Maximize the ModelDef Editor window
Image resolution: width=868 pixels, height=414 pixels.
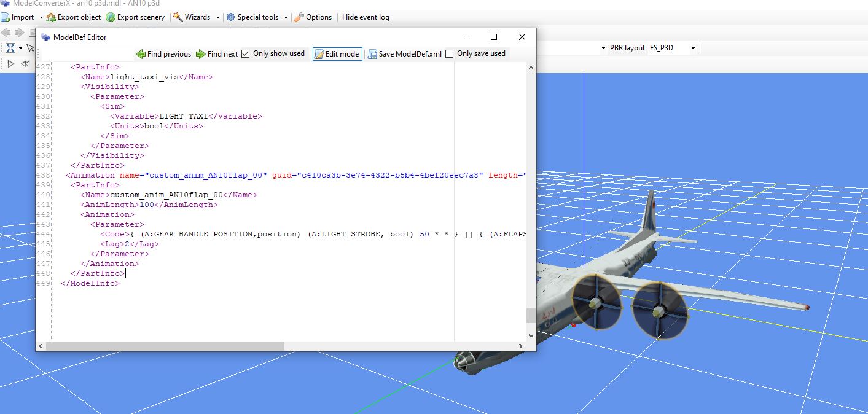(x=494, y=37)
